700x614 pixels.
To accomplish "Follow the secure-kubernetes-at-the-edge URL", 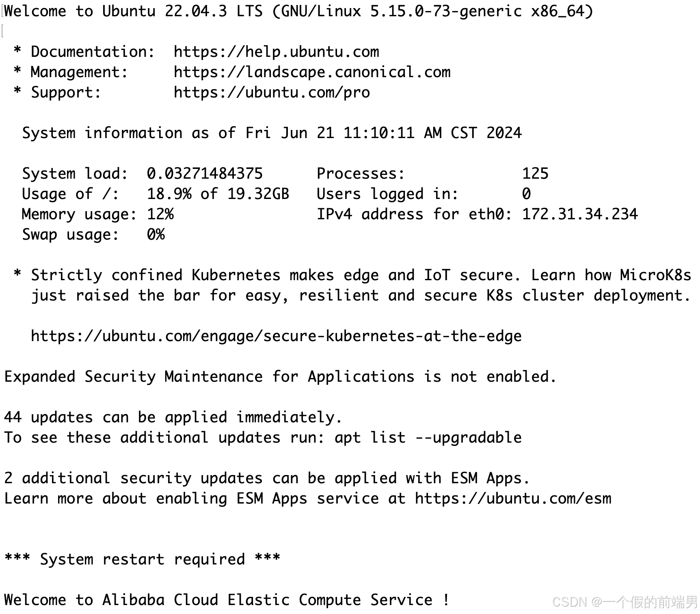I will click(276, 336).
